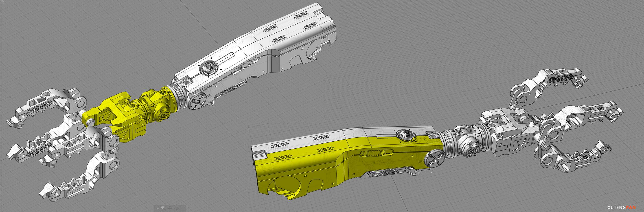The width and height of the screenshot is (644, 212).
Task: Click the faint rightmost navigation bar icon
Action: [177, 208]
